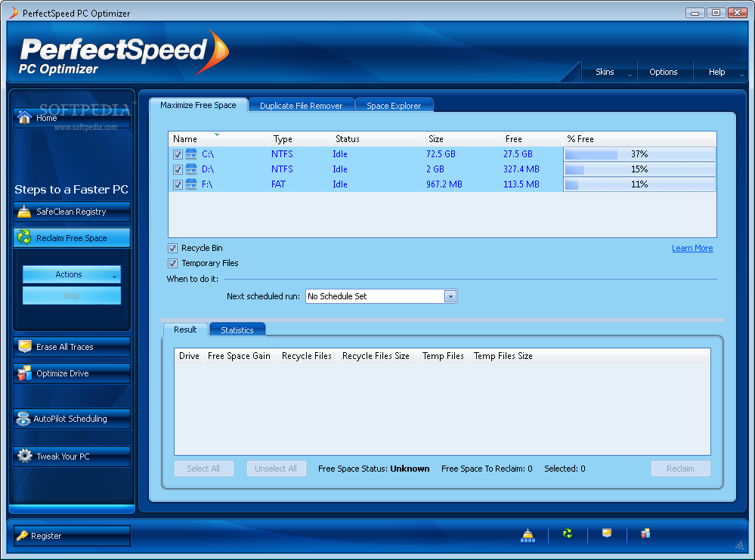Open the Skins dropdown menu
The image size is (755, 560).
click(609, 72)
